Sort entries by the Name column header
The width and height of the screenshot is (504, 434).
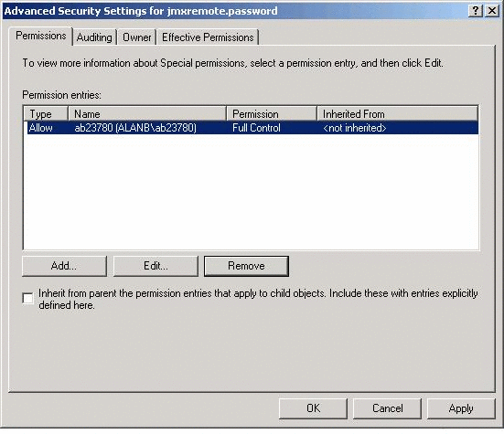147,114
